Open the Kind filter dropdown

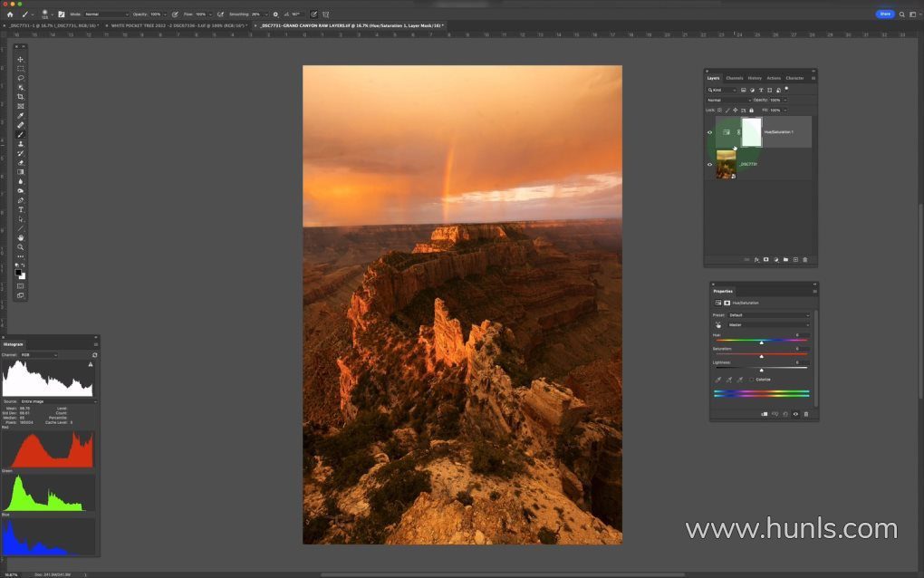pos(722,91)
